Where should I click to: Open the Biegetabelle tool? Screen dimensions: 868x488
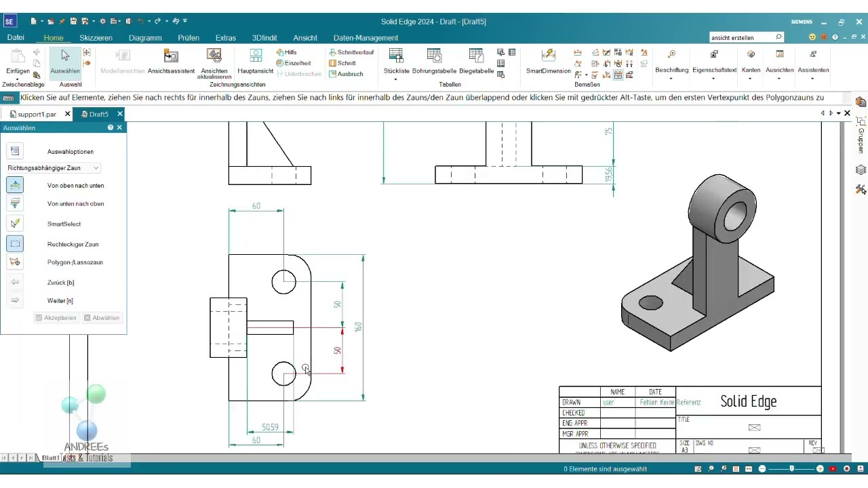476,61
